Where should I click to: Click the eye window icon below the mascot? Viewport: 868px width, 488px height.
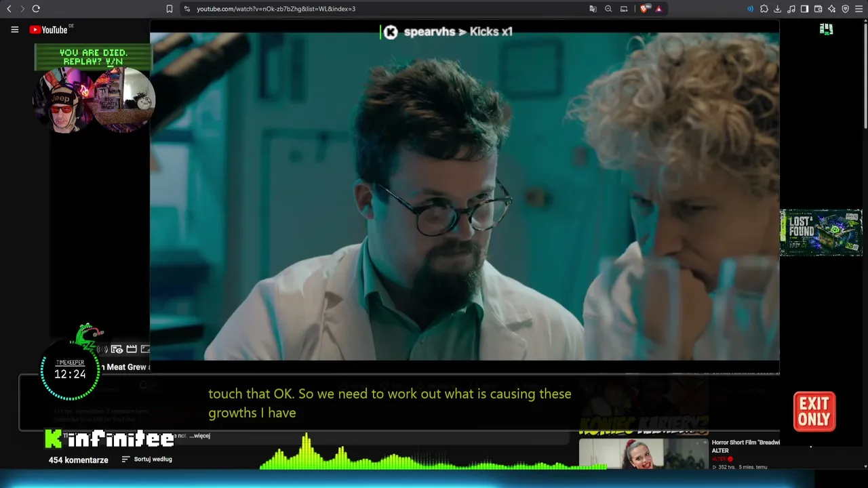[x=117, y=349]
